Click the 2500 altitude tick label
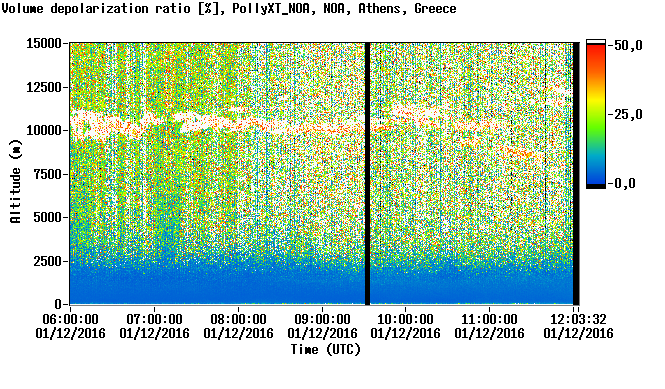The image size is (665, 389). (x=48, y=261)
